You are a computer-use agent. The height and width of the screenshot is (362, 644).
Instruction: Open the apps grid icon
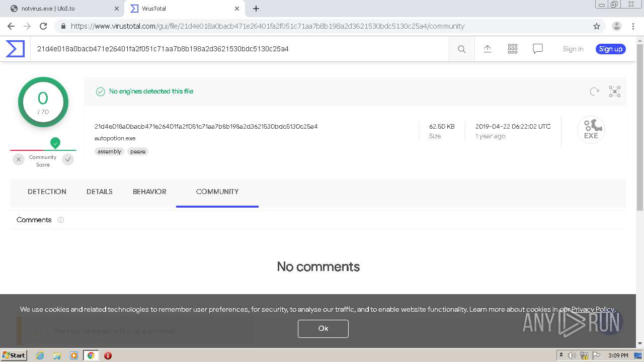(513, 49)
